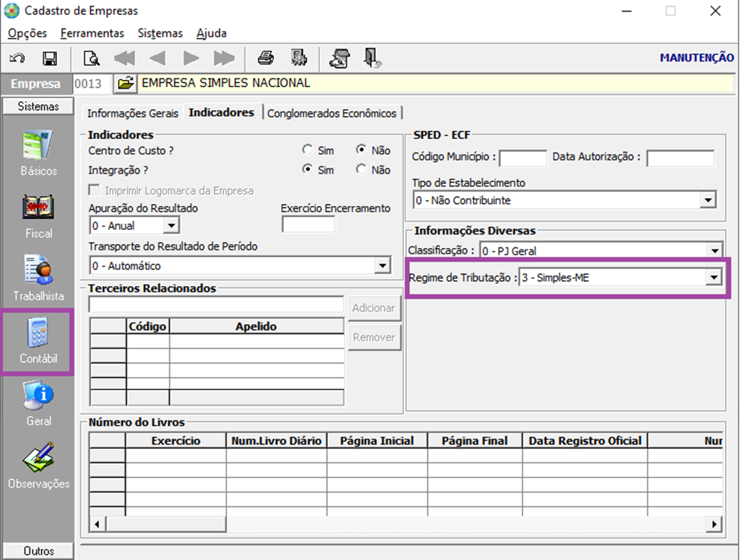Image resolution: width=741 pixels, height=560 pixels.
Task: Select Não for Integração
Action: pos(361,169)
